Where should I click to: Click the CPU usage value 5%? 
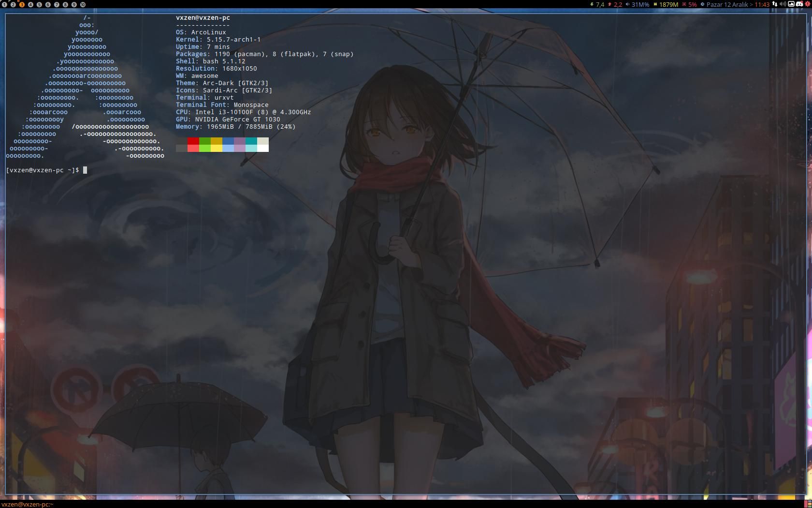[693, 4]
